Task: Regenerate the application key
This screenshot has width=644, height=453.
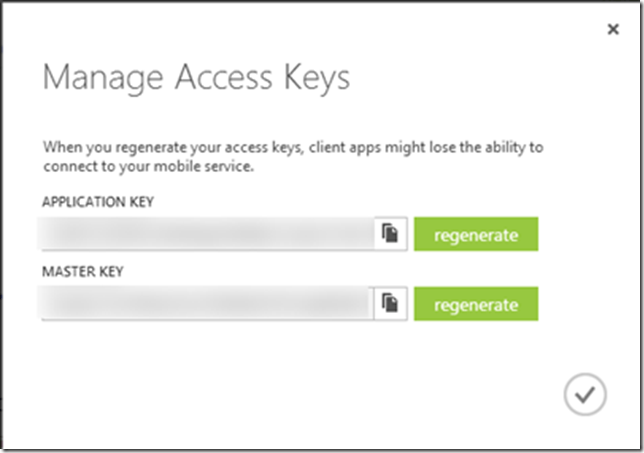Action: (476, 235)
